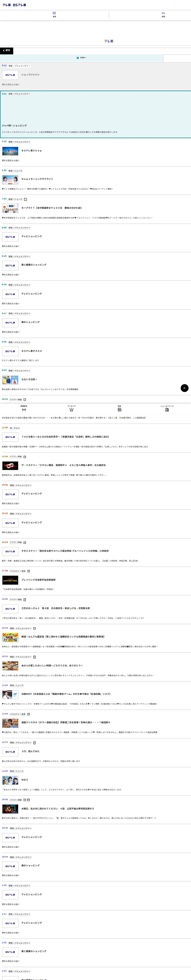The image size is (191, 980).
Task: Click the scroll-to-top round arrow button
Action: pyautogui.click(x=184, y=388)
